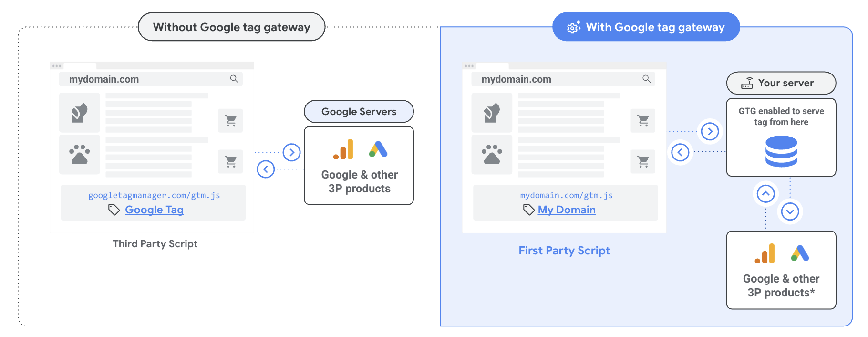Click the 'Google Servers' pill label
Image resolution: width=868 pixels, height=337 pixels.
pos(359,112)
